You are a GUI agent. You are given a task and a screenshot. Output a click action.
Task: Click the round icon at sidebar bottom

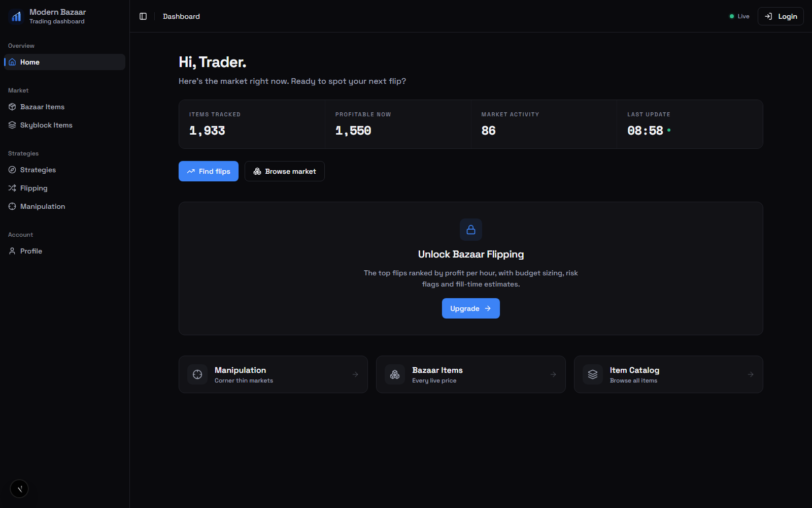pos(19,489)
